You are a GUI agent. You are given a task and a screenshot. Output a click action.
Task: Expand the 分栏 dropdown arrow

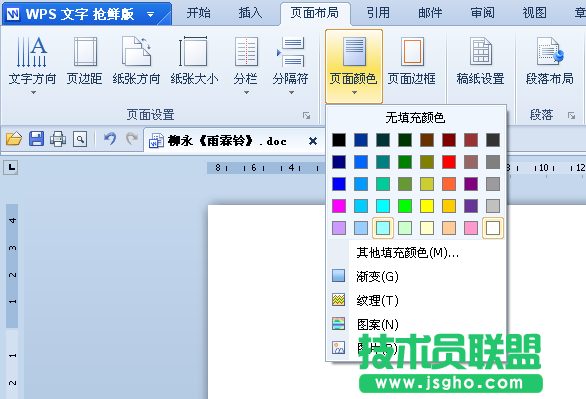(x=246, y=92)
